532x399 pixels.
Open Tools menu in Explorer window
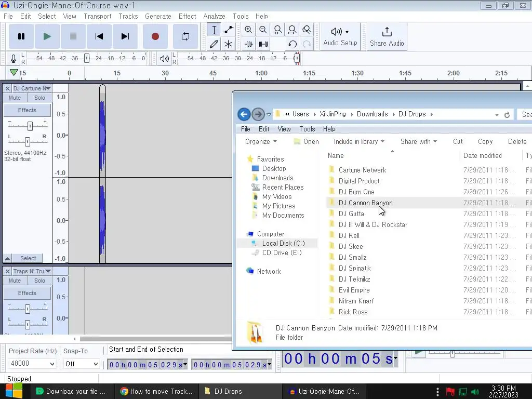pyautogui.click(x=307, y=129)
